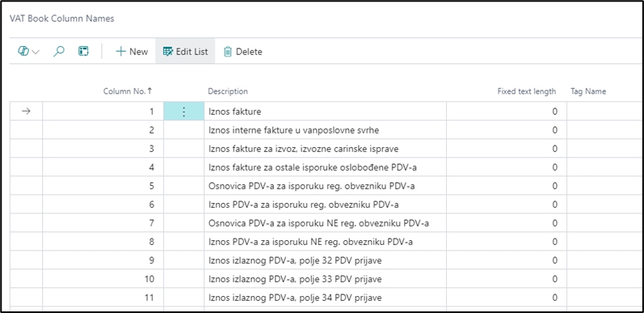Select 'Iznos izlaznog PDV-a, polje 32 PDV prijave'

(x=295, y=260)
